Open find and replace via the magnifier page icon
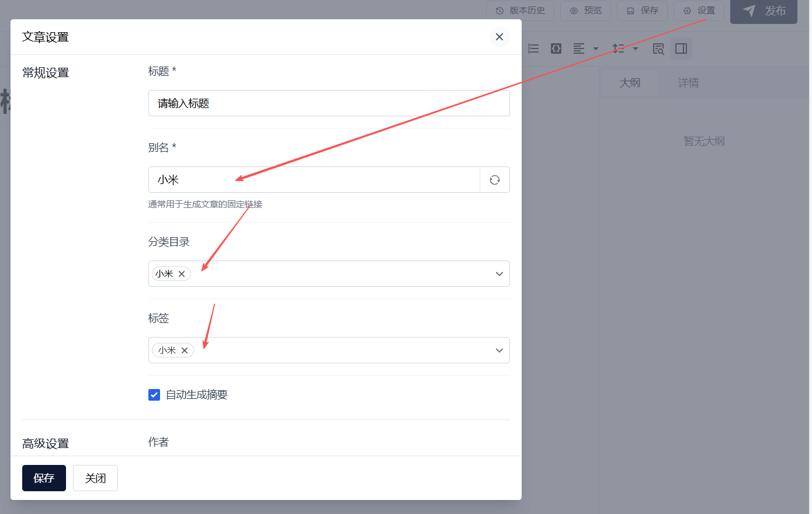 click(658, 48)
